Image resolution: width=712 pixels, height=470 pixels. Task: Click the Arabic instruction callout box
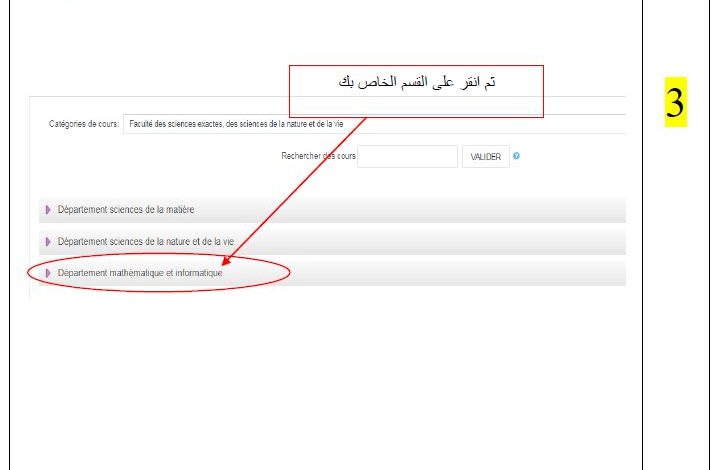416,91
